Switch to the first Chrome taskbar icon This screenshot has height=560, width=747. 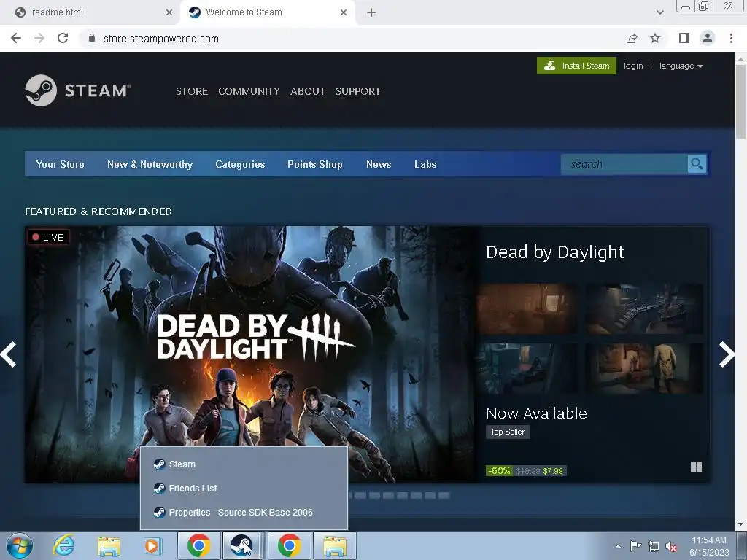[199, 545]
